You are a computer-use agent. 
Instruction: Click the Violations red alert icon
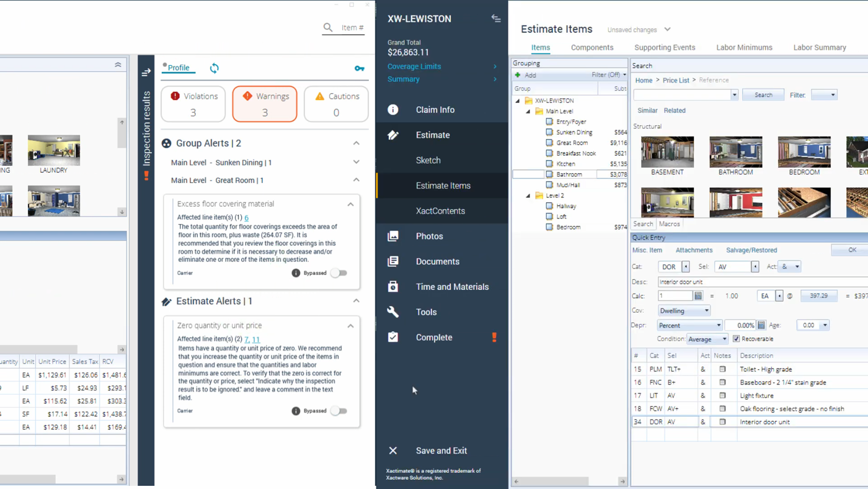(175, 96)
